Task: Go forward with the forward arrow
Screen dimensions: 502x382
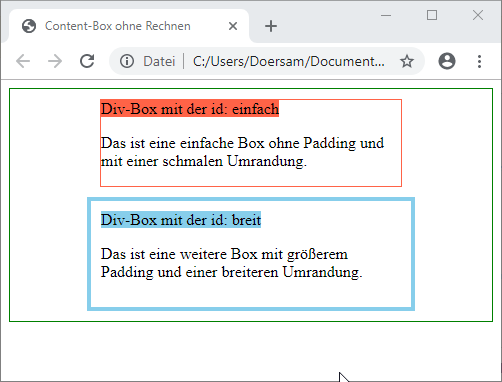Action: [x=55, y=61]
